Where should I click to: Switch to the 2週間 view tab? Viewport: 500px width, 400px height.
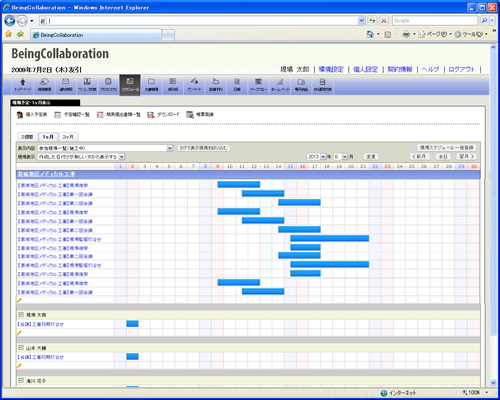click(27, 137)
